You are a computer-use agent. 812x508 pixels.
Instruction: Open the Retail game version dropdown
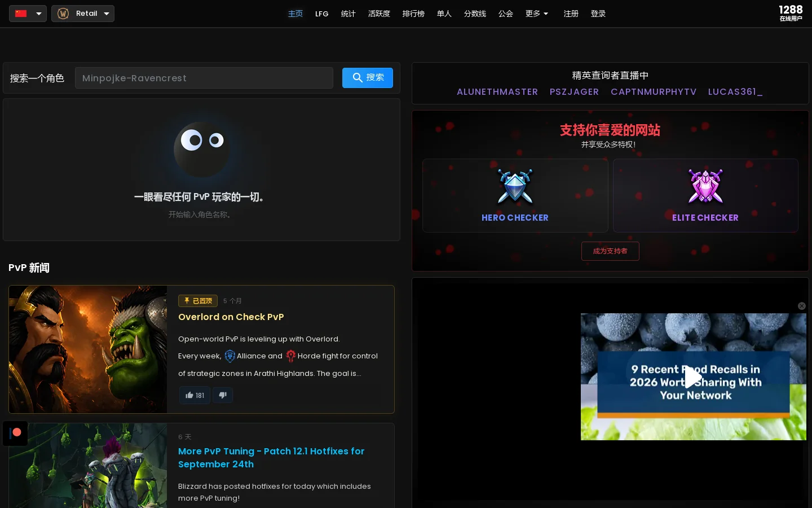pos(83,14)
